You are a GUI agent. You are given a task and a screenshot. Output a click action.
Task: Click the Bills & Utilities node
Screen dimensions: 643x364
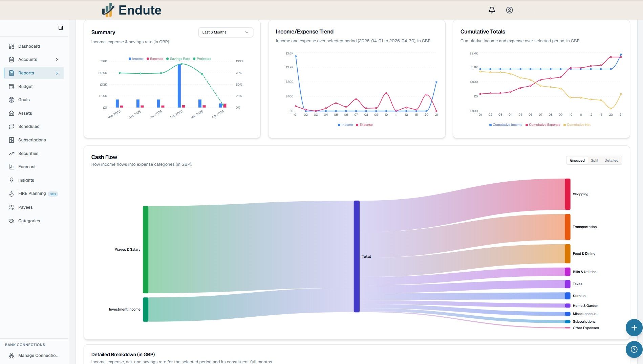(x=567, y=272)
